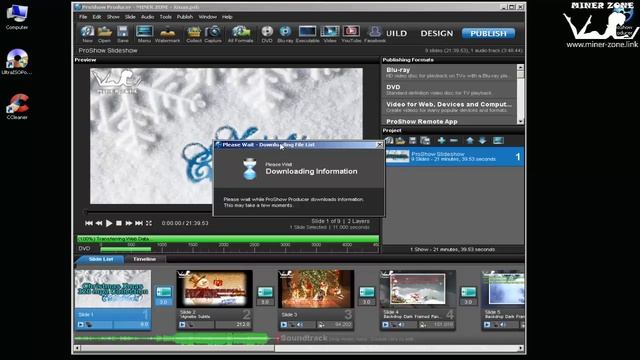The height and width of the screenshot is (360, 640).
Task: Open the All Formats publishing icon
Action: coord(240,33)
